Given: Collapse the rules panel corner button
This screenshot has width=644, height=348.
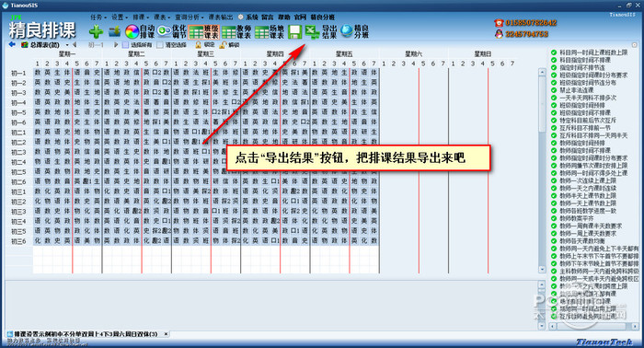Looking at the screenshot, I should 635,45.
